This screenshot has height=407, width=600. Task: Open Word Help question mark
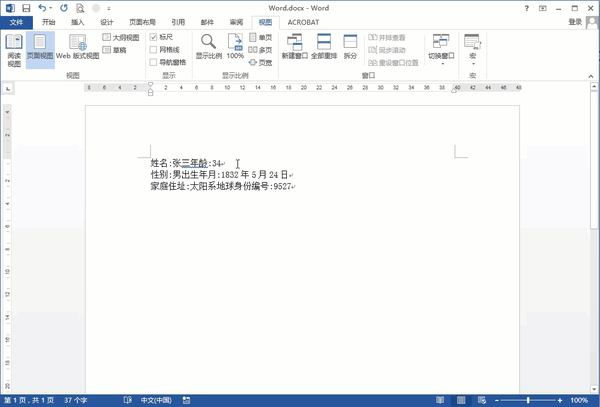pyautogui.click(x=527, y=8)
